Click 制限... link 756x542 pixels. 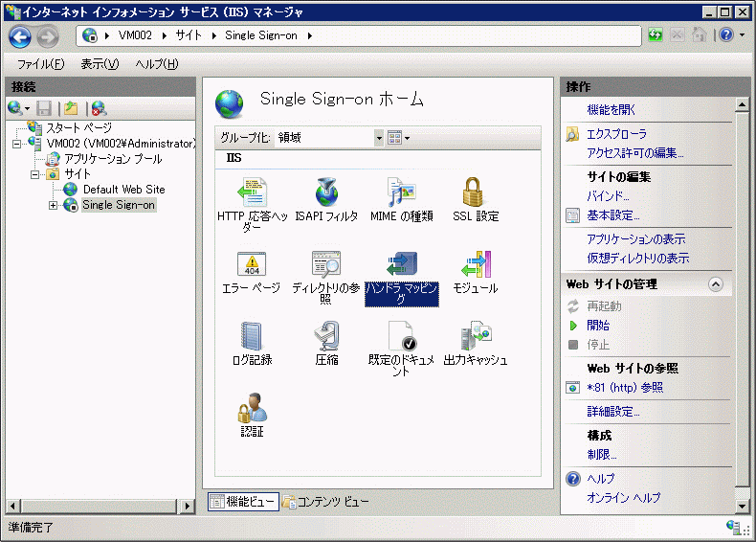(x=602, y=455)
